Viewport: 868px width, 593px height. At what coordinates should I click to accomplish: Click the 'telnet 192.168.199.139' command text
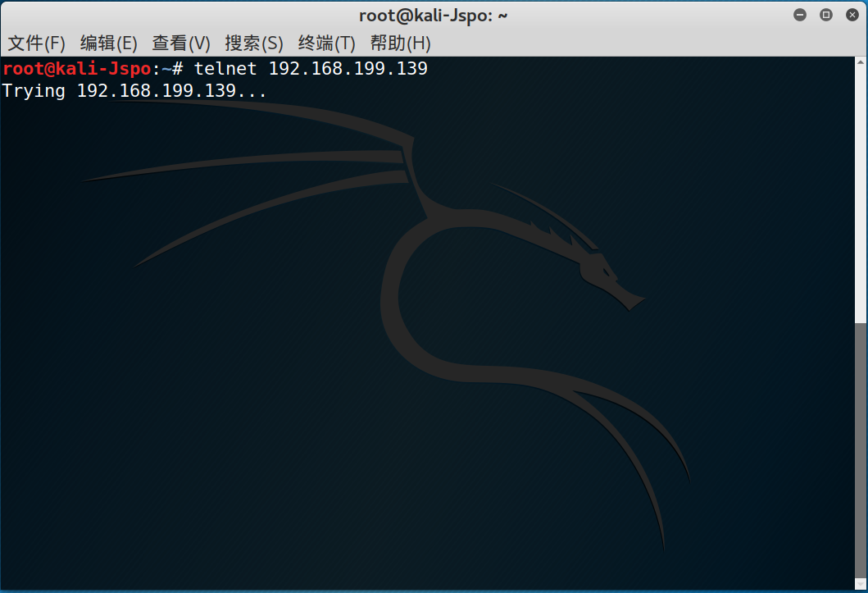pyautogui.click(x=311, y=69)
